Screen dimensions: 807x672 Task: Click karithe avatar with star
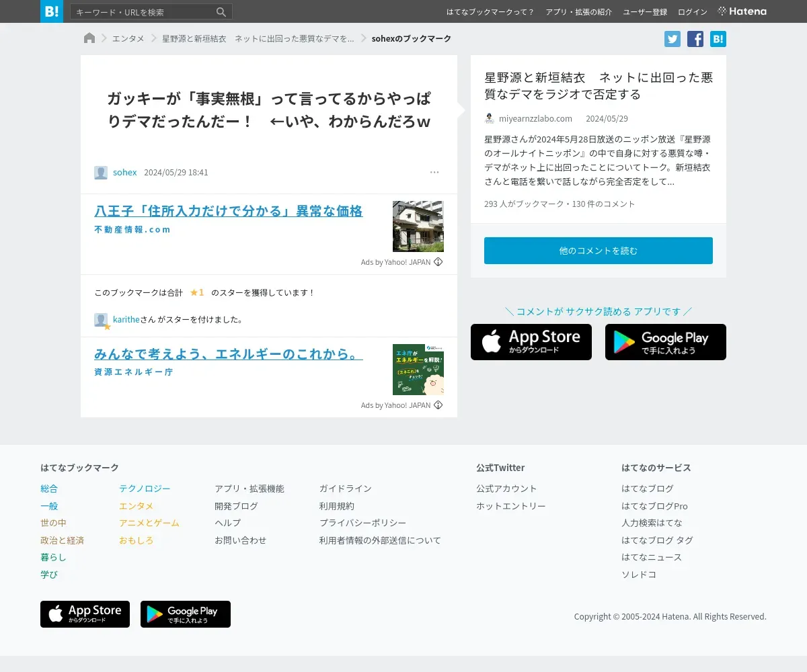[x=102, y=321]
